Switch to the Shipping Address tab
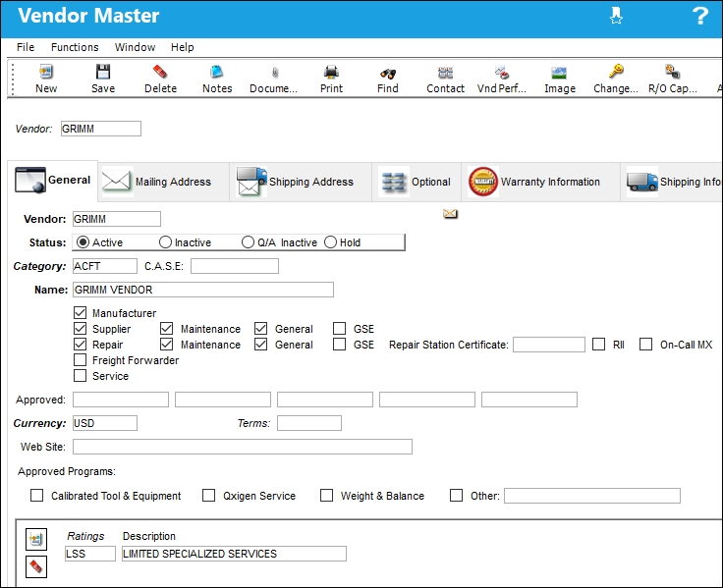Image resolution: width=723 pixels, height=588 pixels. (301, 182)
